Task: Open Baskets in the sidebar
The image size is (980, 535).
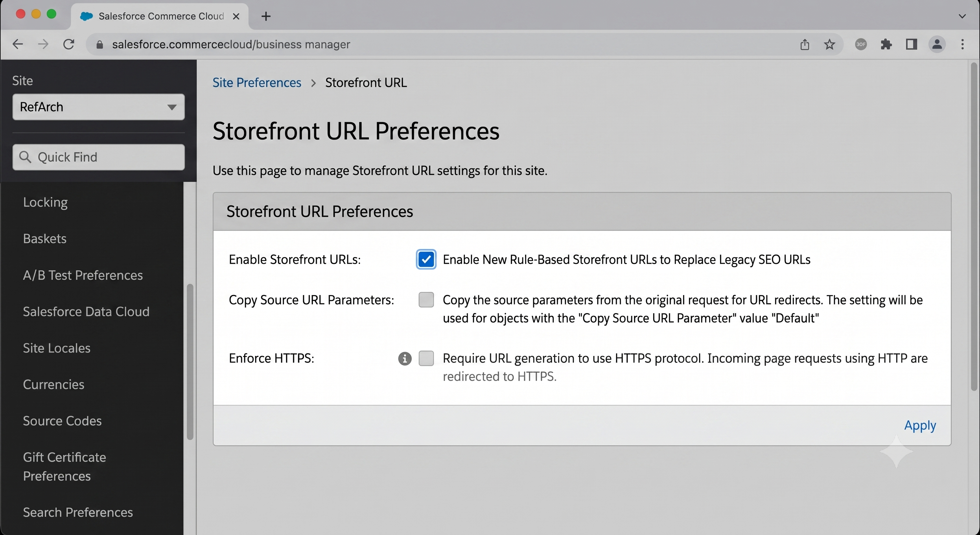Action: click(x=45, y=239)
